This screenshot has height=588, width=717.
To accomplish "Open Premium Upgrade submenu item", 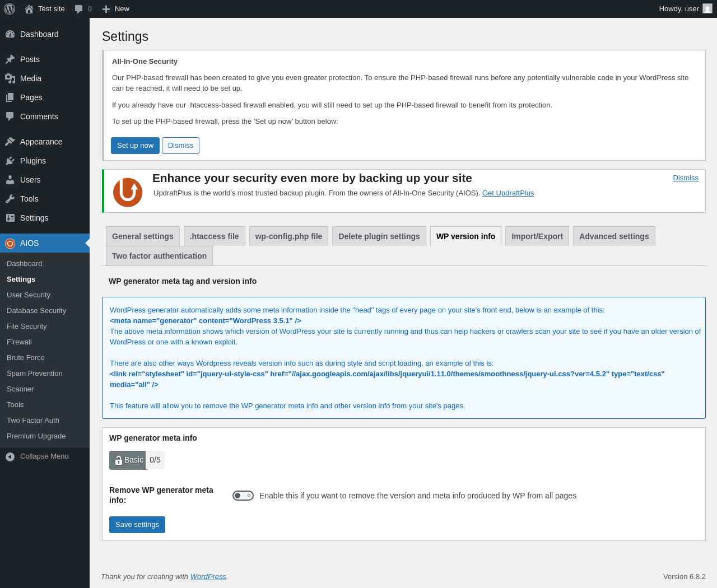I will [36, 436].
